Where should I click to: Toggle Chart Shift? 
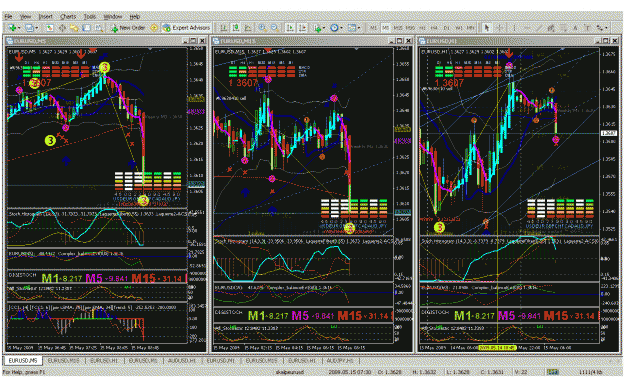pyautogui.click(x=303, y=28)
